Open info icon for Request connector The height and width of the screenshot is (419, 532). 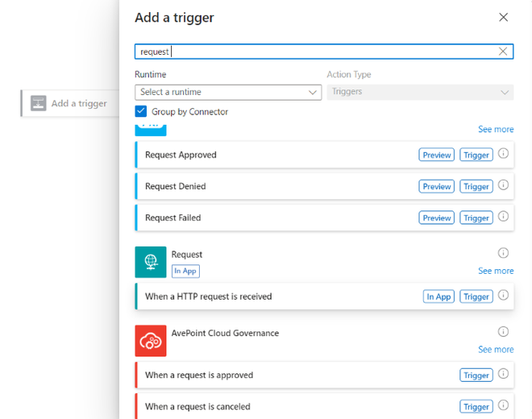tap(503, 253)
